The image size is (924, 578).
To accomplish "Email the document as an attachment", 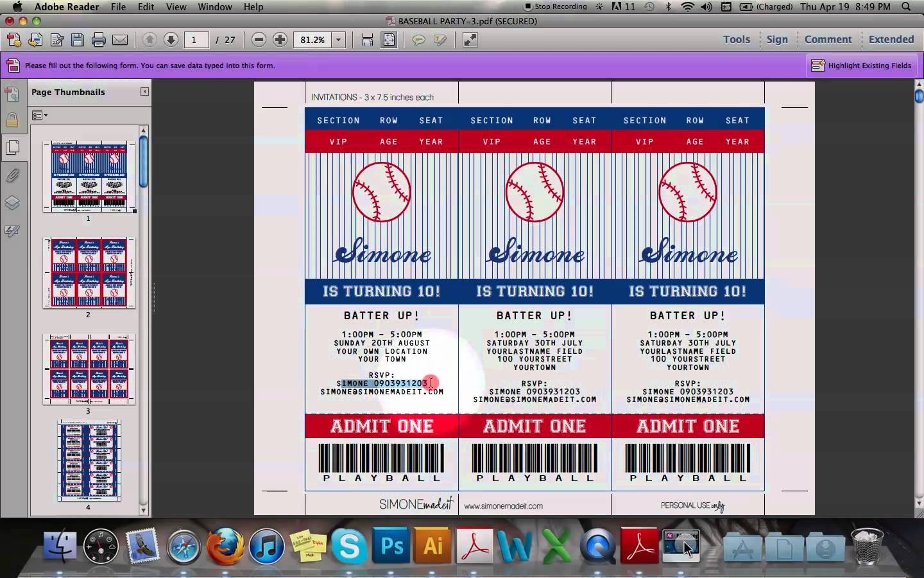I will tap(121, 40).
